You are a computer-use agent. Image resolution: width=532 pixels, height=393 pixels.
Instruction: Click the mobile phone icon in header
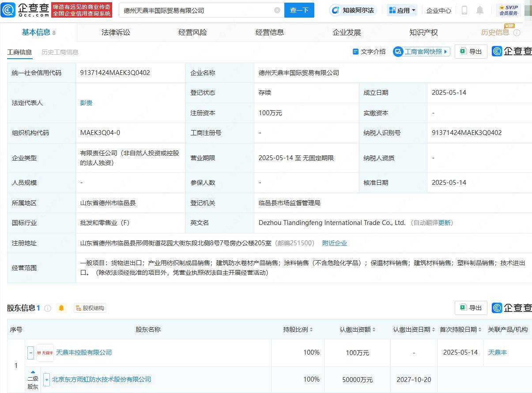pos(464,10)
